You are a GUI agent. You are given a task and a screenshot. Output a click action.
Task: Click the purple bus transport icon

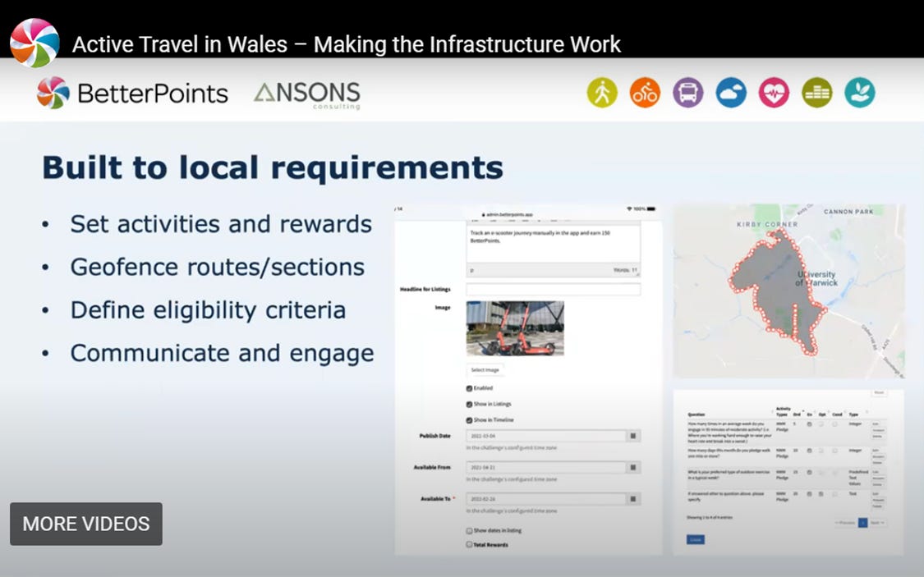click(x=687, y=93)
